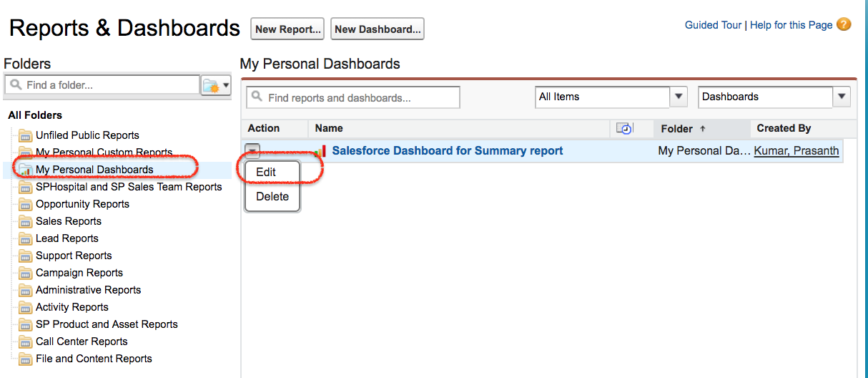Choose Delete from the action menu

272,197
